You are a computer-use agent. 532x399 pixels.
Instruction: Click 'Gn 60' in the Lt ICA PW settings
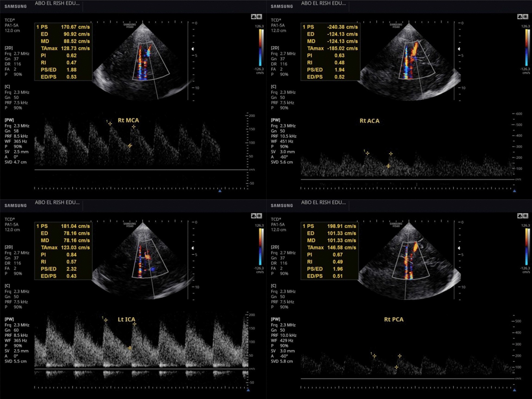pyautogui.click(x=11, y=330)
